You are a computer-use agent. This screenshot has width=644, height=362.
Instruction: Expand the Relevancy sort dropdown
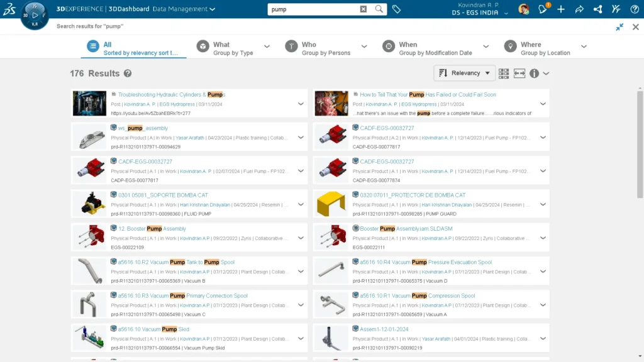(464, 73)
